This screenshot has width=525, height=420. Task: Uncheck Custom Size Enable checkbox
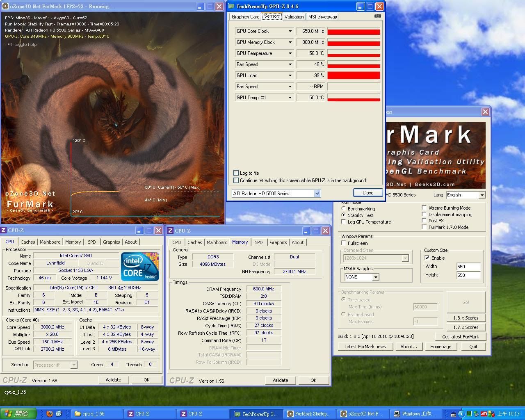427,258
